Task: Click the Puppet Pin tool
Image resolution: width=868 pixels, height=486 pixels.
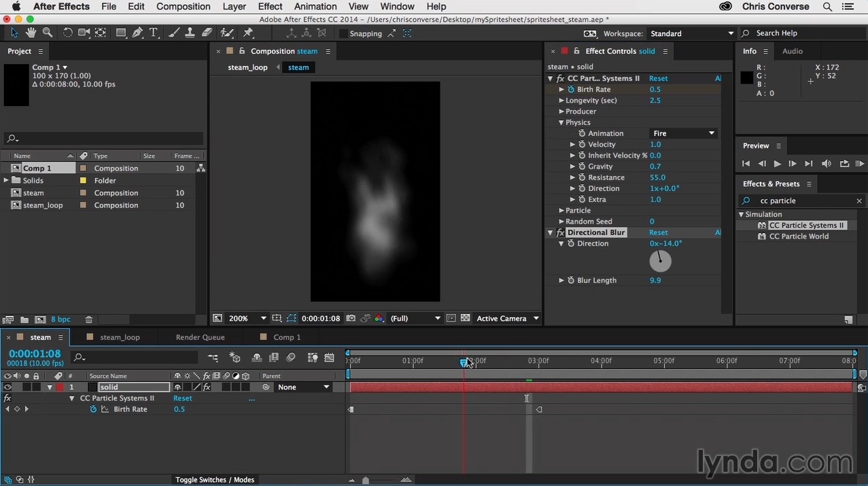Action: click(x=248, y=33)
